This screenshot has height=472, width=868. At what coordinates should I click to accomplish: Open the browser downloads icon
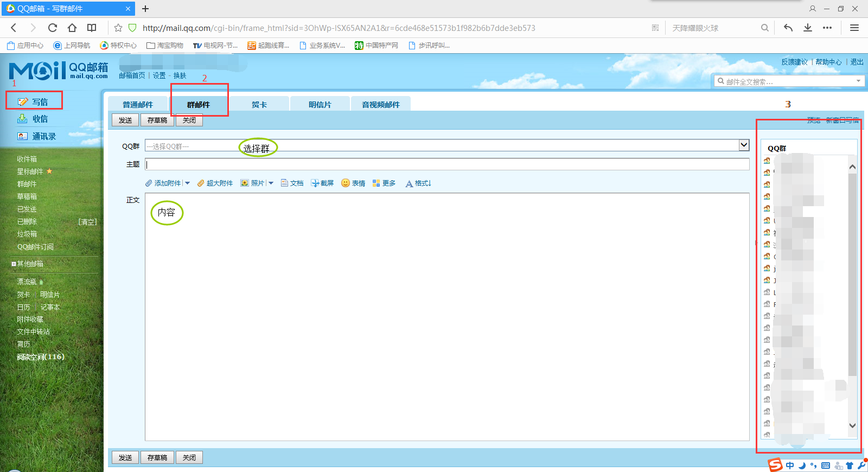tap(808, 28)
